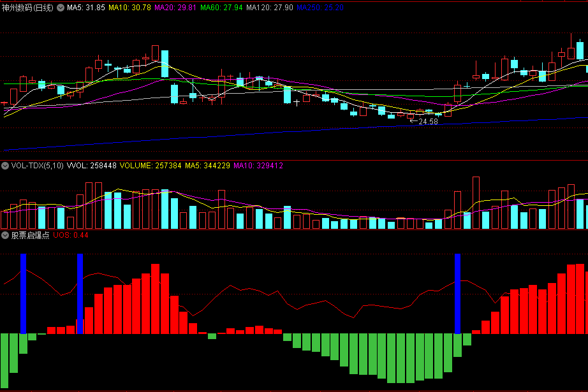Click the MA5: 31.85 price label
Screen dimensions: 588x392
coord(86,8)
